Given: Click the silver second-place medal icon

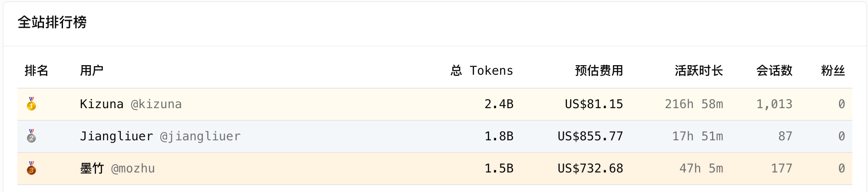Looking at the screenshot, I should coord(31,136).
